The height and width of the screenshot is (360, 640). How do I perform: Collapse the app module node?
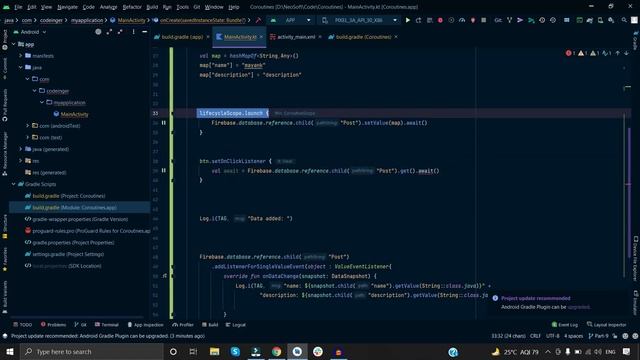(14, 44)
